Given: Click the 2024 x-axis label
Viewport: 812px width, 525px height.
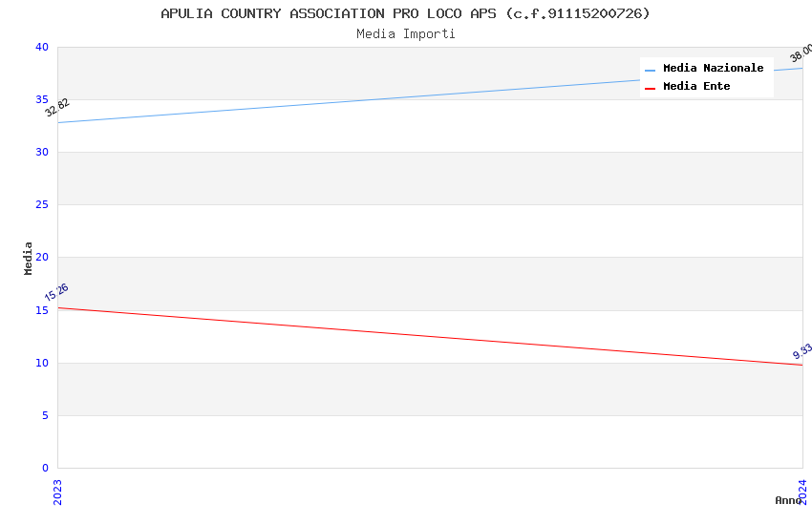Looking at the screenshot, I should pos(802,492).
